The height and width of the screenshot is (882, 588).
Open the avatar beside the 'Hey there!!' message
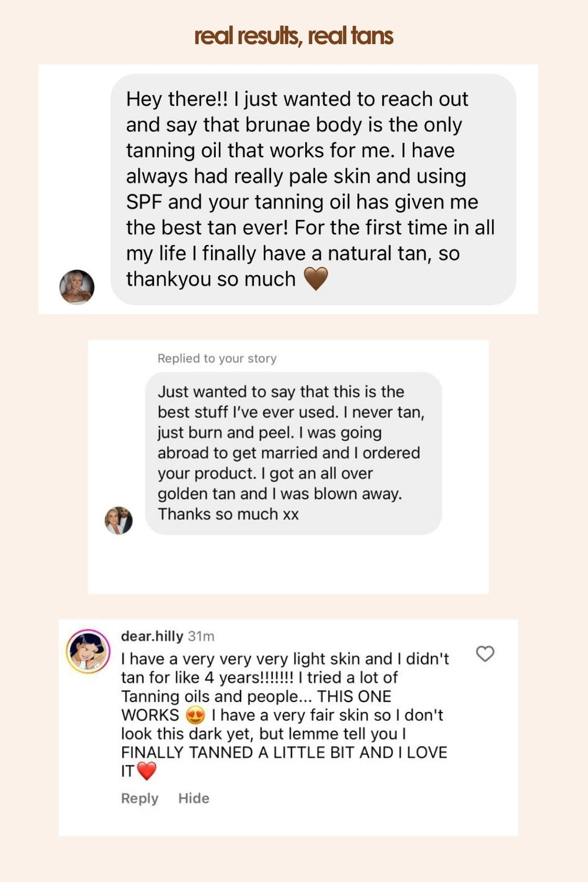pyautogui.click(x=77, y=287)
